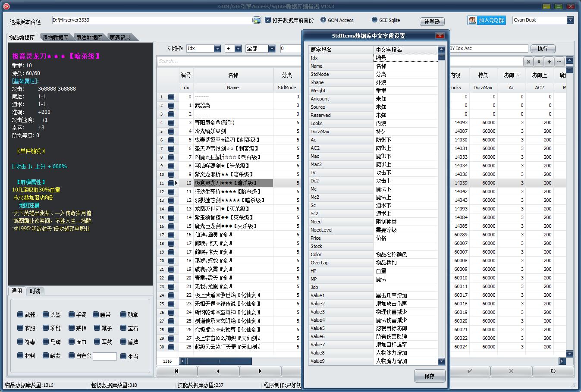Open the + operator dropdown
Image resolution: width=581 pixels, height=392 pixels.
tap(238, 49)
